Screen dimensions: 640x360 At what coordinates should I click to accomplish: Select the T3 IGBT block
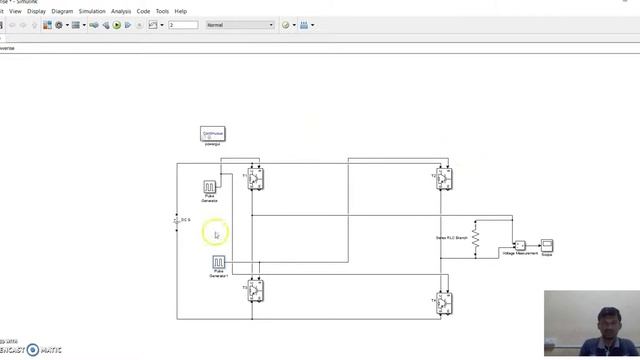(x=256, y=291)
